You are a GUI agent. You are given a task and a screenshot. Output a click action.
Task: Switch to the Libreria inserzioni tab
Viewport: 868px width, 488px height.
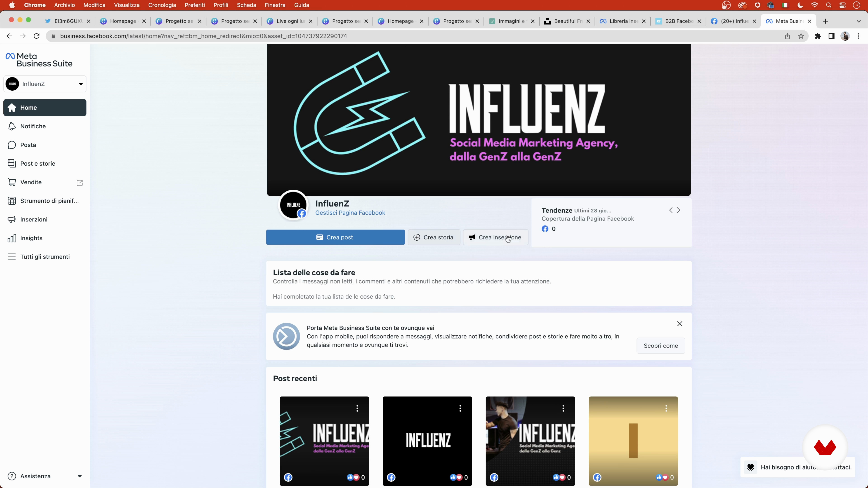pyautogui.click(x=622, y=21)
